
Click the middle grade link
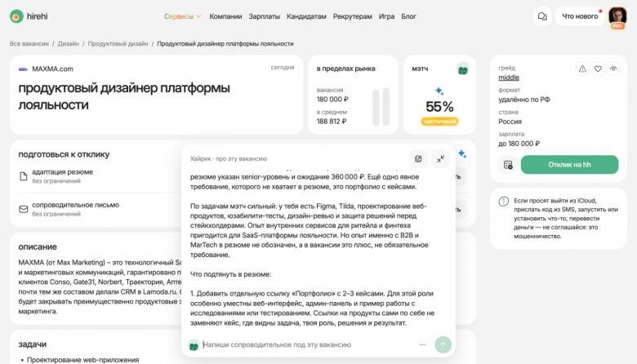coord(509,78)
